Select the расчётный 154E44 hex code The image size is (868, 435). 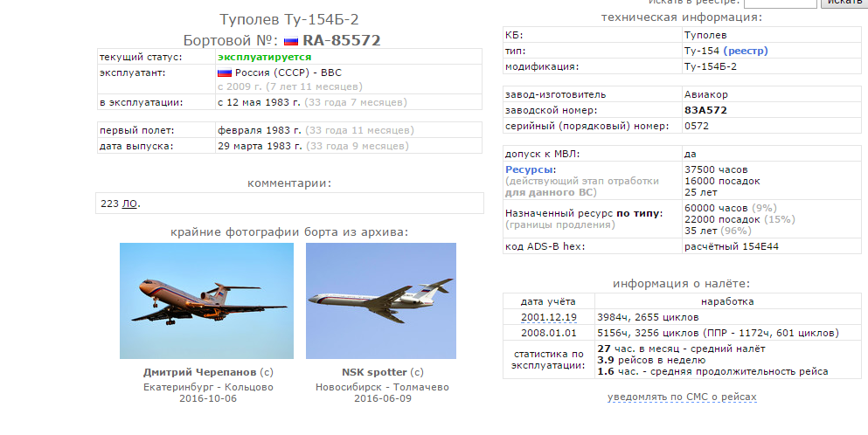tap(732, 246)
